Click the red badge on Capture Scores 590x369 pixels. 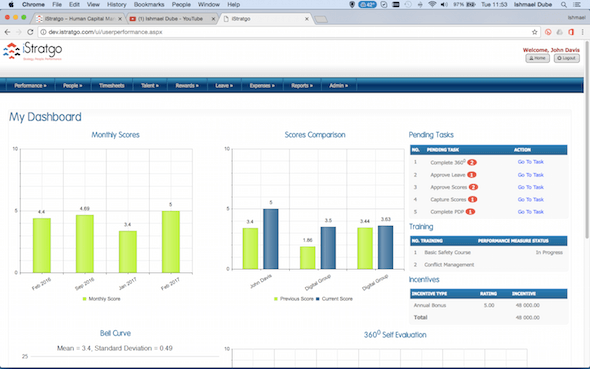[472, 199]
